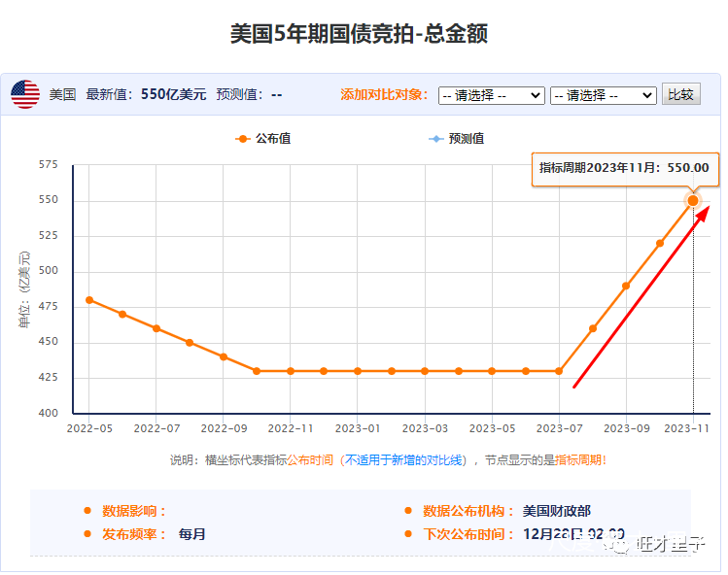Click the United States flag icon

click(25, 94)
